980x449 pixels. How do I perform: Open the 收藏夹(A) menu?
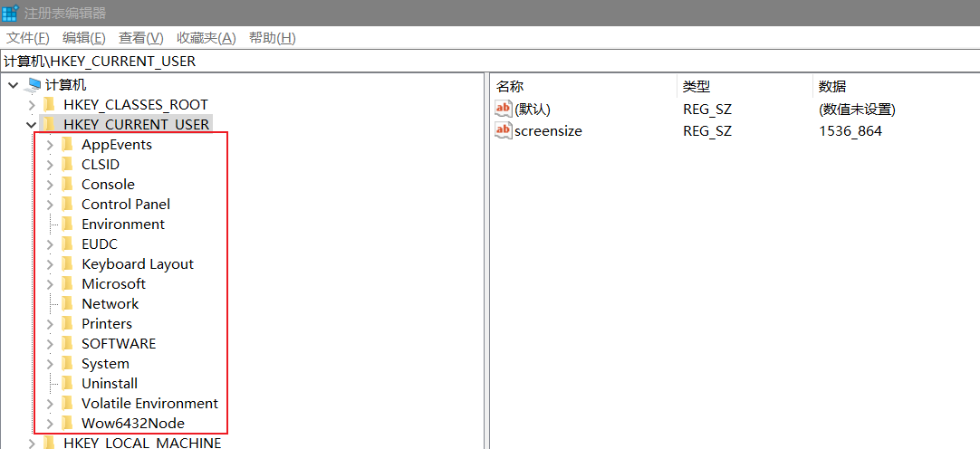pos(206,38)
